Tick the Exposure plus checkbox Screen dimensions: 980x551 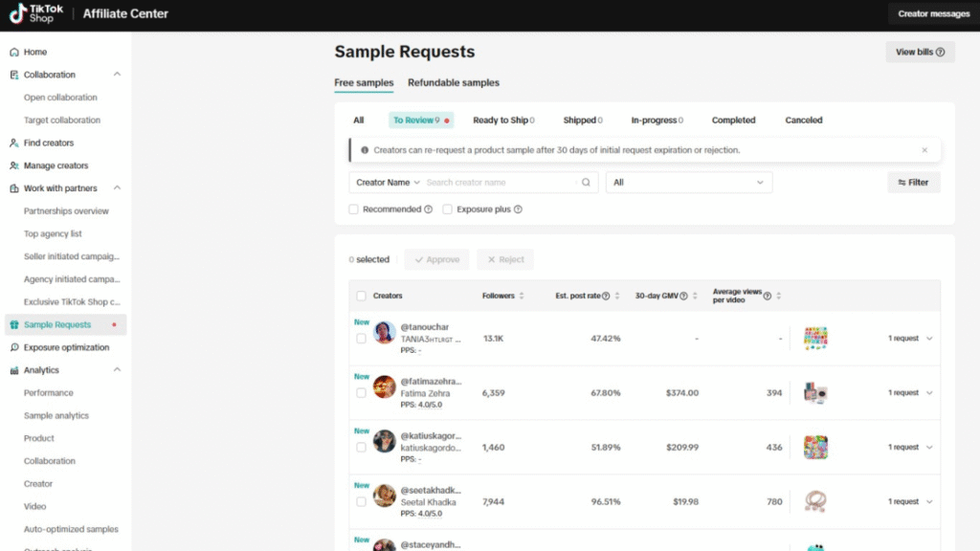point(447,209)
